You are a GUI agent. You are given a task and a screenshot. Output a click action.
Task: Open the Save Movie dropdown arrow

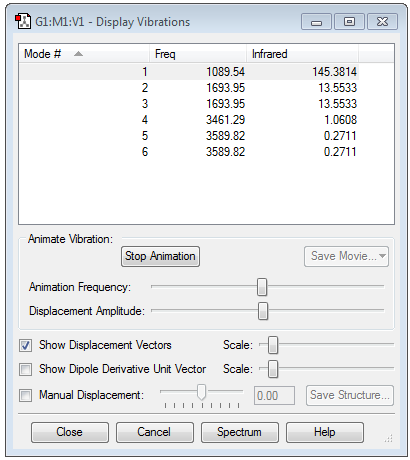[382, 256]
